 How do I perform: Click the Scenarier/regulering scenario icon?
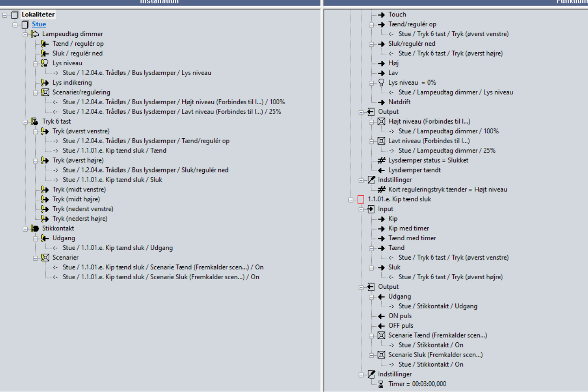pos(45,92)
